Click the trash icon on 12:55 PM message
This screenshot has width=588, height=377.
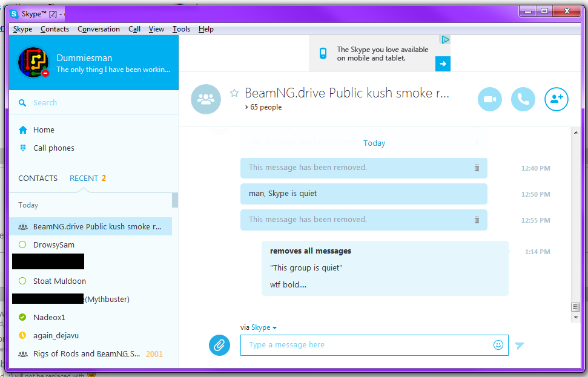click(x=477, y=220)
